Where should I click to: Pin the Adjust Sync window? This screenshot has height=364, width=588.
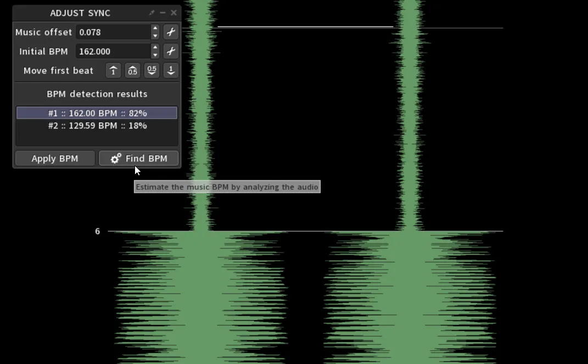coord(152,13)
